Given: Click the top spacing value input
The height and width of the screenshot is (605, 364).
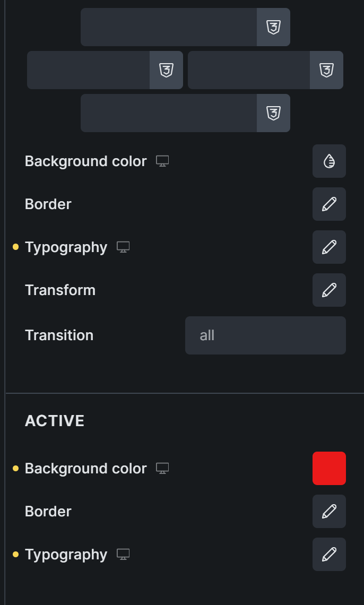Looking at the screenshot, I should 169,27.
